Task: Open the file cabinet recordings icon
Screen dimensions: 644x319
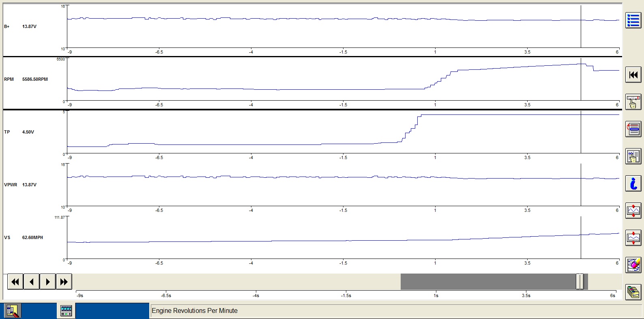Action: click(633, 292)
